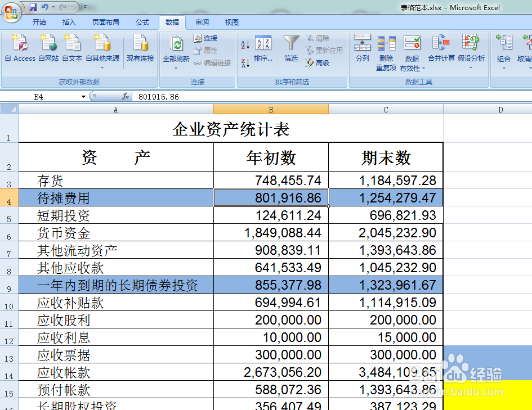
Task: Open Advanced filter (高级)
Action: click(318, 62)
